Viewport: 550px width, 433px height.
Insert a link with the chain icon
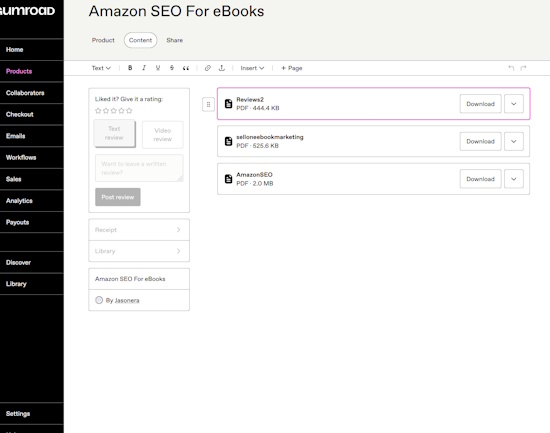click(x=208, y=68)
